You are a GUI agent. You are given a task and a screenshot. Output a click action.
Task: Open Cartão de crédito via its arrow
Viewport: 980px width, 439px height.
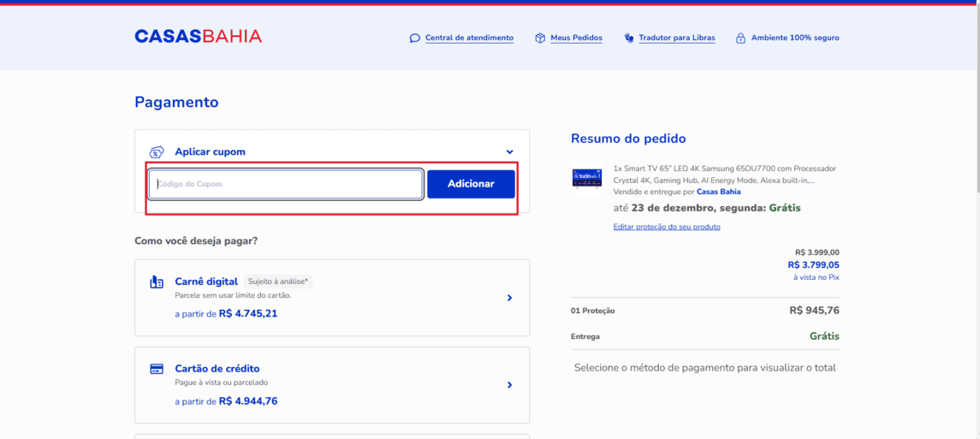(509, 385)
